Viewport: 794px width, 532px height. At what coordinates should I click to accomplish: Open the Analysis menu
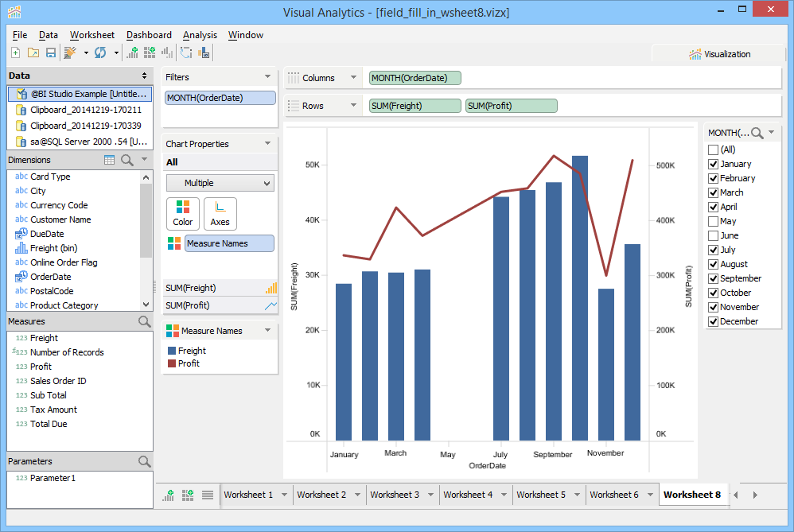pos(200,35)
